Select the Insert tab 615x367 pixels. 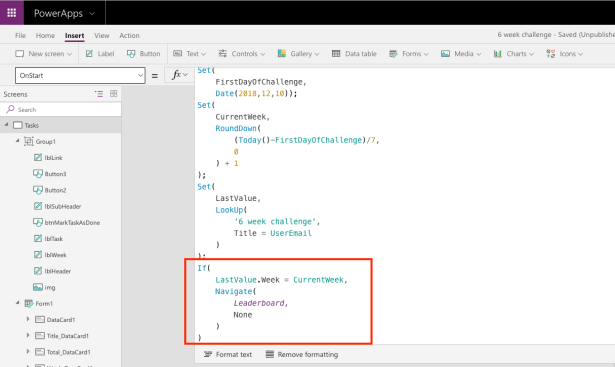tap(75, 36)
